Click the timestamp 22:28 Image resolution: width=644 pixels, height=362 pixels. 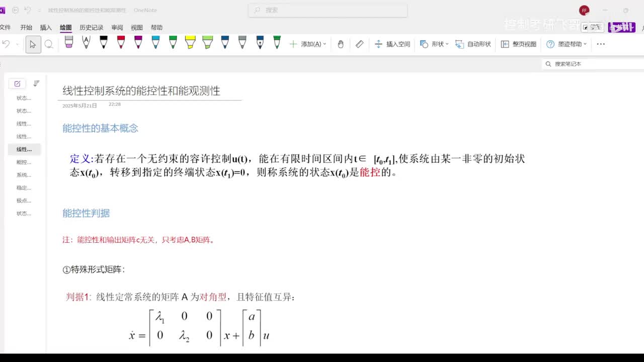(x=115, y=105)
